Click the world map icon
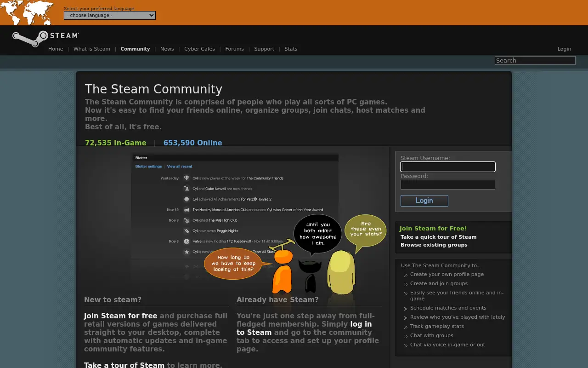 coord(28,12)
